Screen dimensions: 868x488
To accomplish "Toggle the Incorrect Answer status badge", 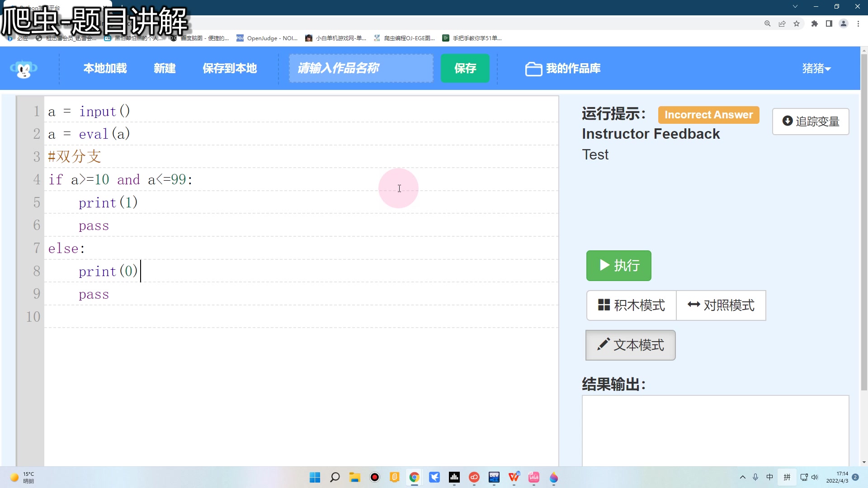I will point(708,115).
